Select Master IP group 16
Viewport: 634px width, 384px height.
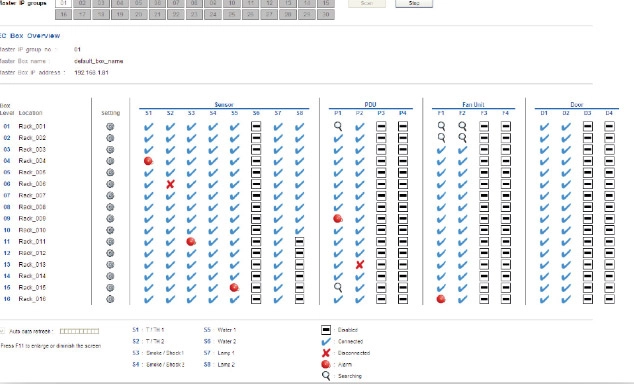(63, 14)
